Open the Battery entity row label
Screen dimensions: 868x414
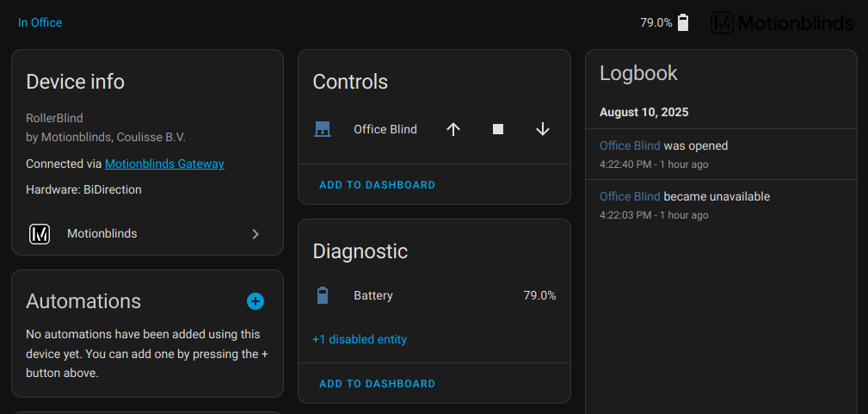coord(373,295)
